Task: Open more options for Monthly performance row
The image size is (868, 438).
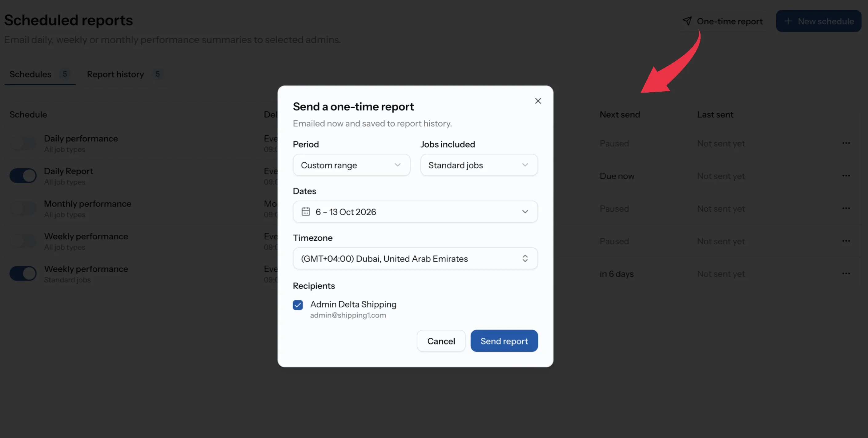Action: pos(846,209)
